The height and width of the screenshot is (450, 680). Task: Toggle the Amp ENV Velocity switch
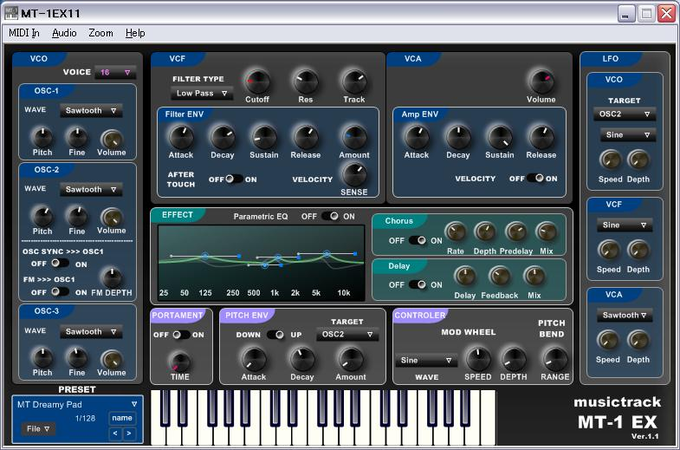point(535,178)
